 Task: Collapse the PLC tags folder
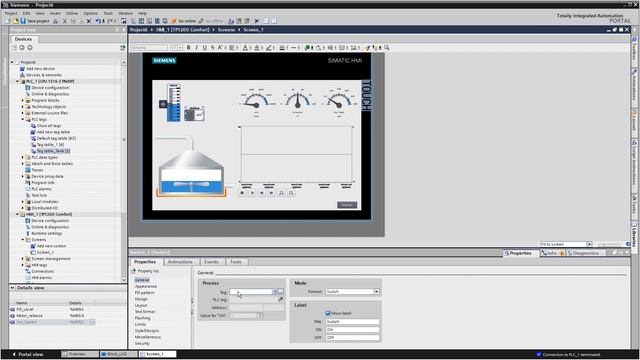click(23, 120)
